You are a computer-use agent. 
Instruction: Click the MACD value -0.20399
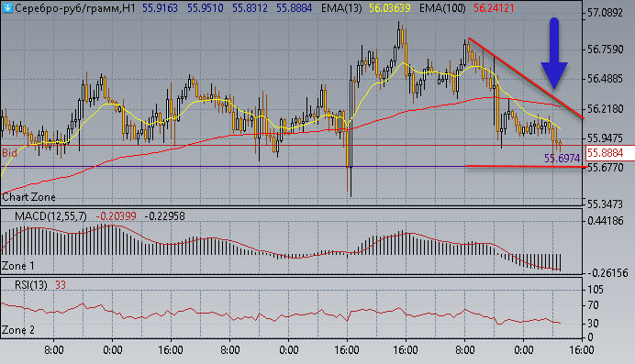116,216
